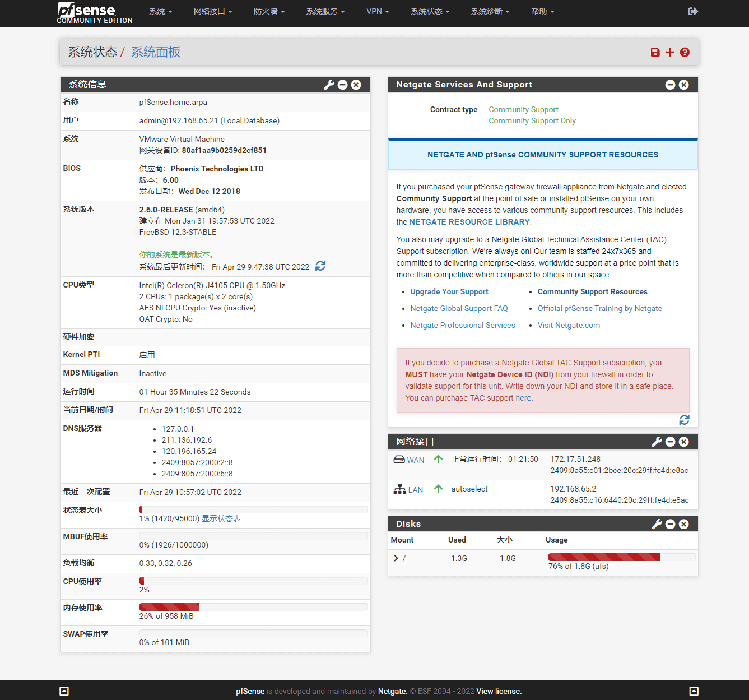The image size is (749, 700).
Task: Open the 系统信息 widget wrench settings
Action: point(329,85)
